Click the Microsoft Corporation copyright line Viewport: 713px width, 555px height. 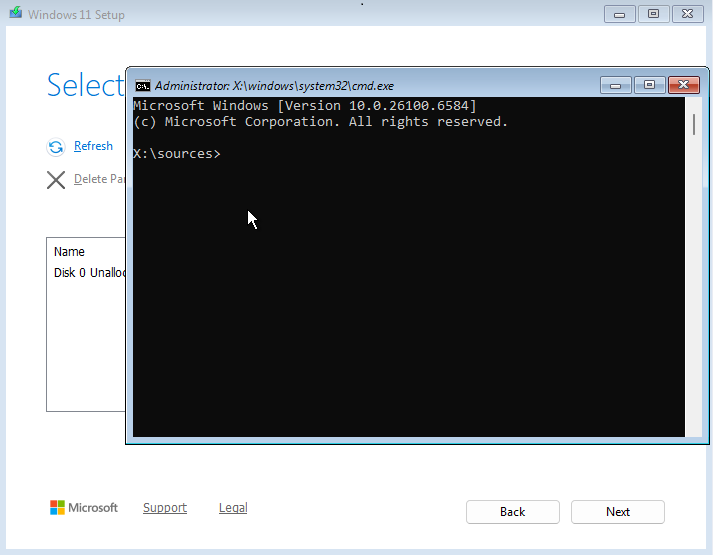click(x=321, y=122)
